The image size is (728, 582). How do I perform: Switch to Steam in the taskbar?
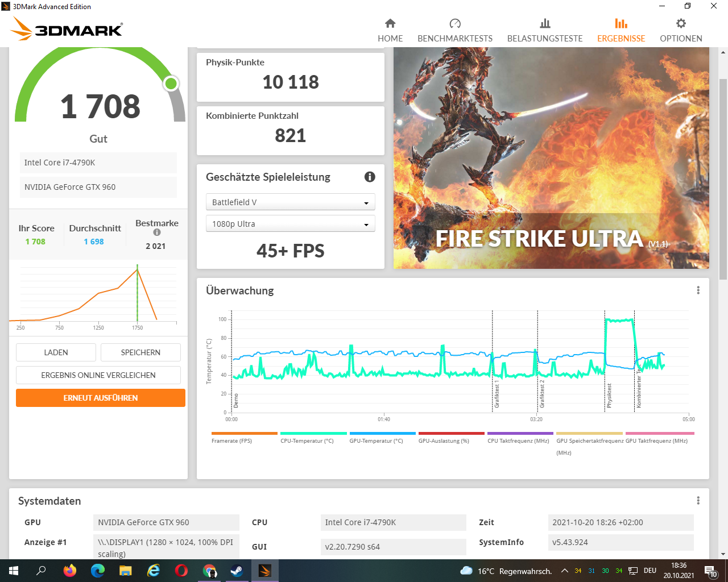pyautogui.click(x=237, y=571)
